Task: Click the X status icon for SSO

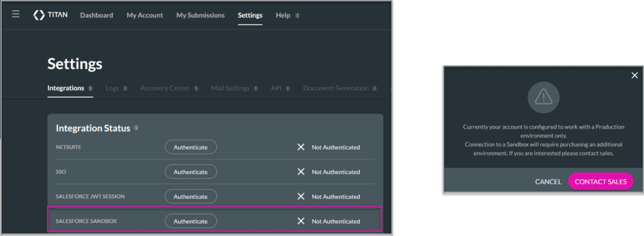Action: [301, 172]
